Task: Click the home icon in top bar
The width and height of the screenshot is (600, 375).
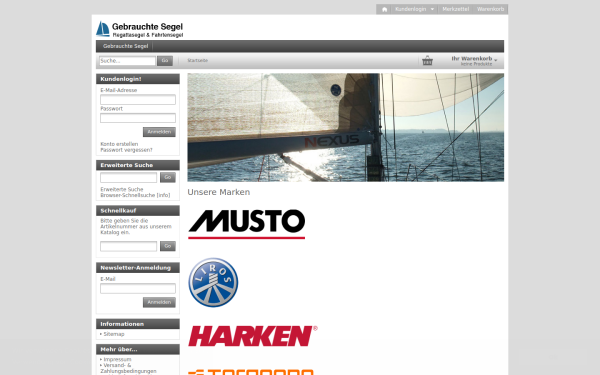Action: click(x=385, y=9)
